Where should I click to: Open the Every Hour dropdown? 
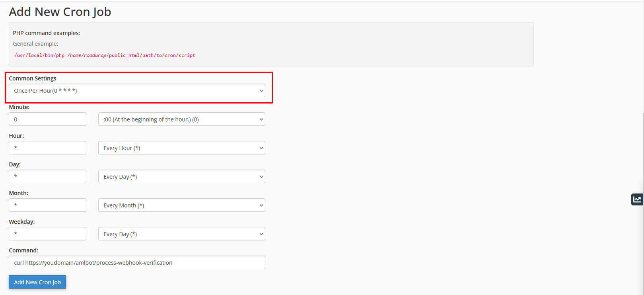(181, 148)
